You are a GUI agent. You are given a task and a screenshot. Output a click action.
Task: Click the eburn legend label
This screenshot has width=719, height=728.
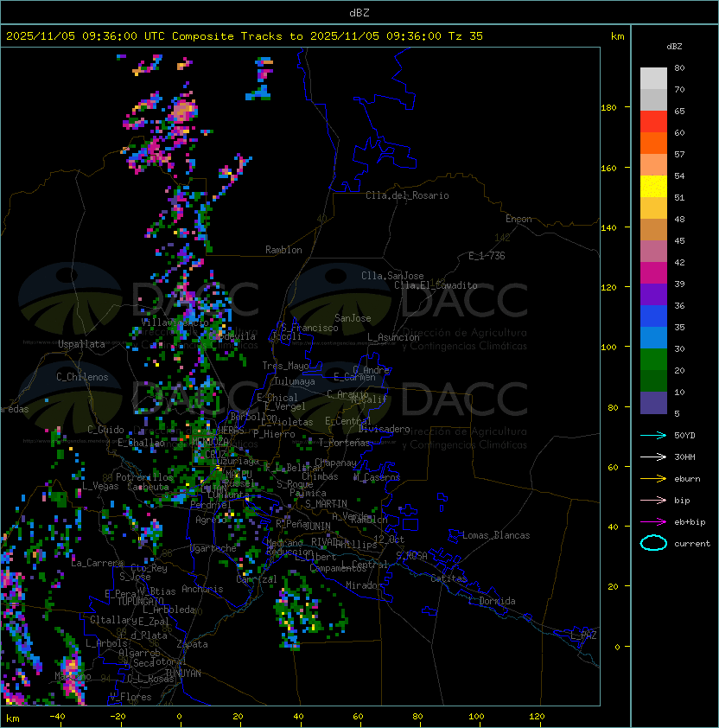pos(687,479)
